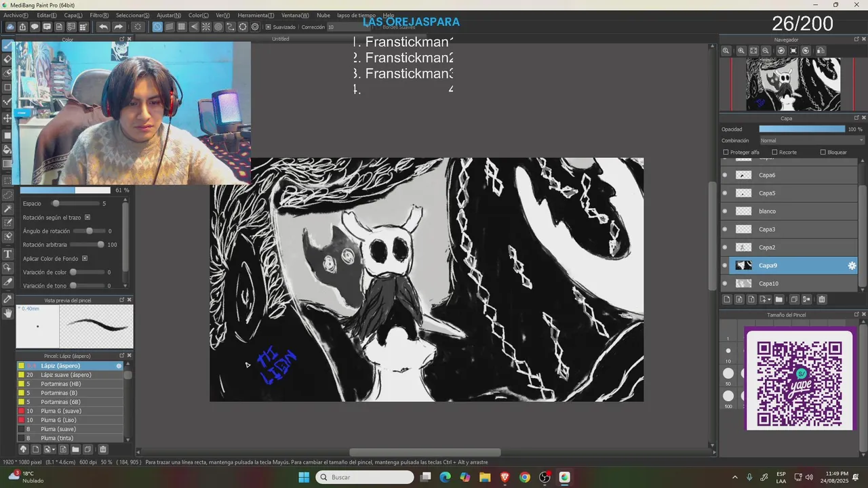The image size is (868, 488).
Task: Open the Corrección value dropdown
Action: click(x=347, y=27)
